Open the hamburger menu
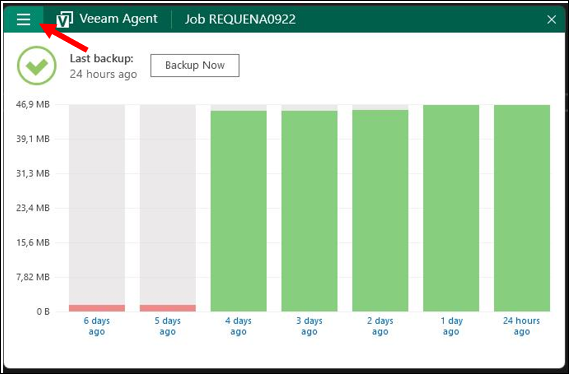Screen dimensions: 569x374 [24, 19]
